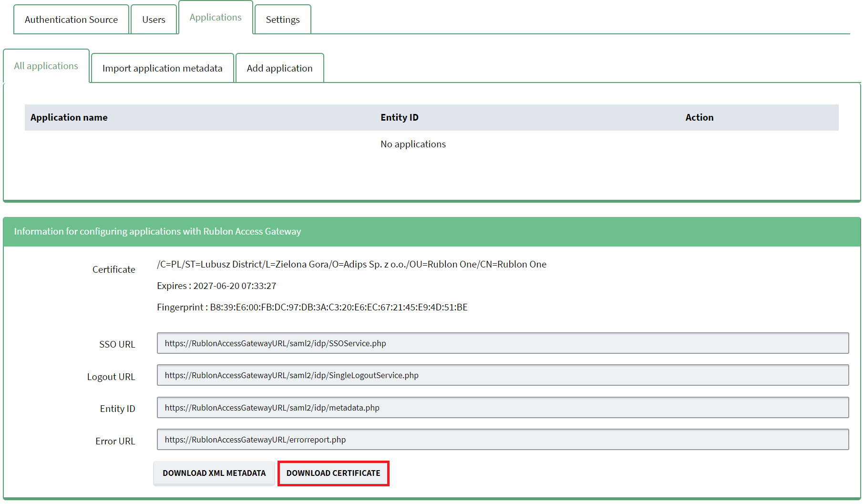Click the Entity ID column header
864x504 pixels.
[399, 117]
